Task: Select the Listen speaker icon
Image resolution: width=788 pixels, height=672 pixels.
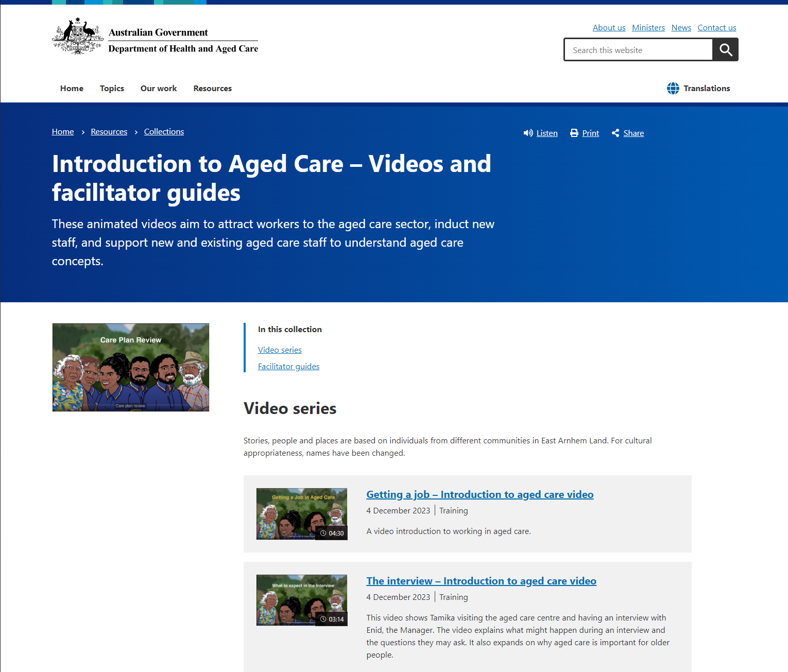Action: click(x=528, y=133)
